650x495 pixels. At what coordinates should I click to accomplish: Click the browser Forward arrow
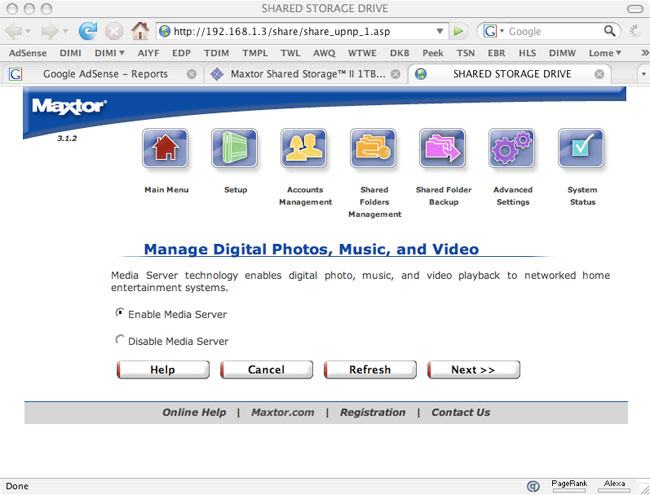tap(49, 31)
